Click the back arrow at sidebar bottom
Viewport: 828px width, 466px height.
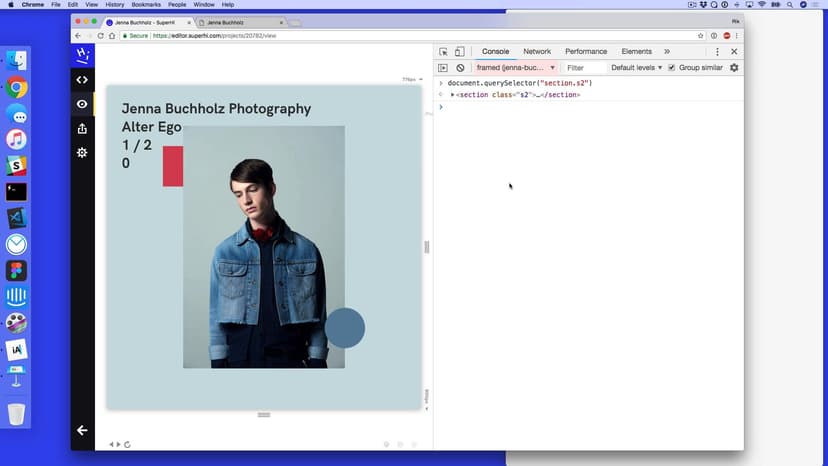click(82, 430)
